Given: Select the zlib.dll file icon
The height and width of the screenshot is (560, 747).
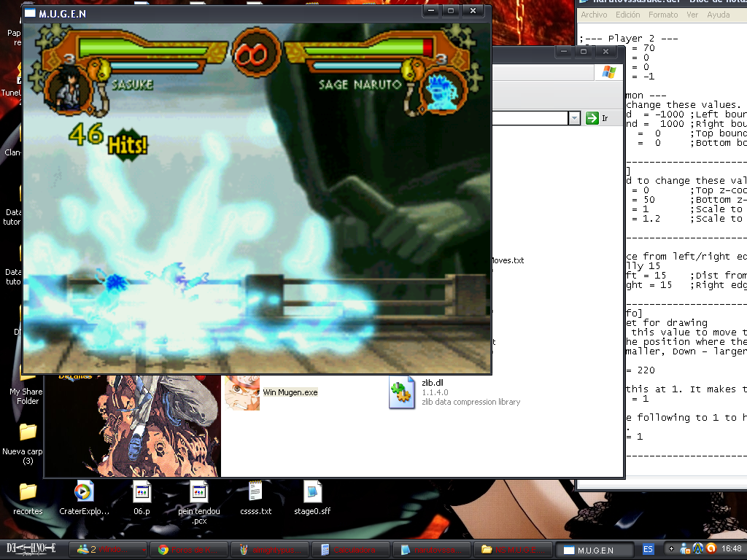Looking at the screenshot, I should (402, 392).
